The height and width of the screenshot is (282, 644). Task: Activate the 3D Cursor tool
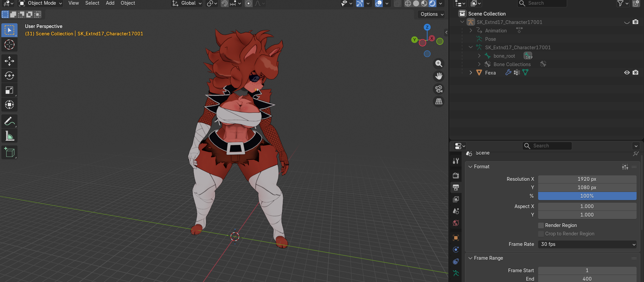coord(9,45)
